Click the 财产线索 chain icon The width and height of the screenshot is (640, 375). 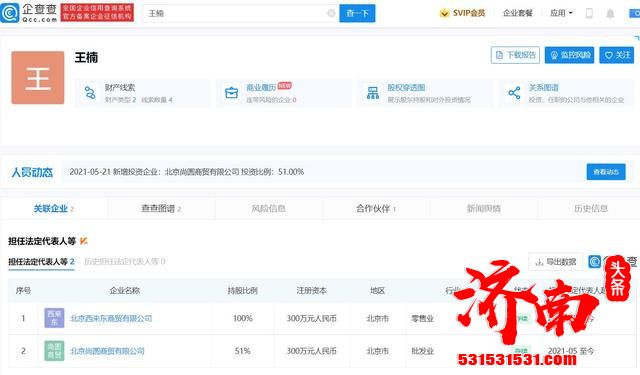90,93
